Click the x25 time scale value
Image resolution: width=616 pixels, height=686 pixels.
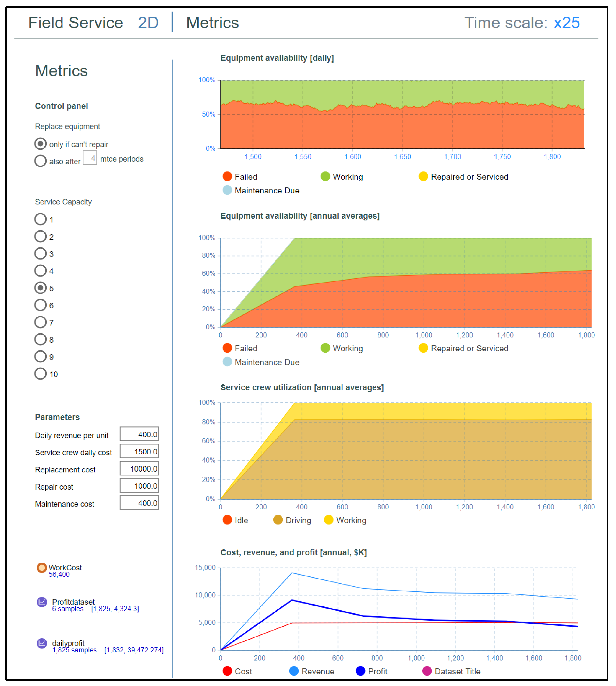[567, 23]
